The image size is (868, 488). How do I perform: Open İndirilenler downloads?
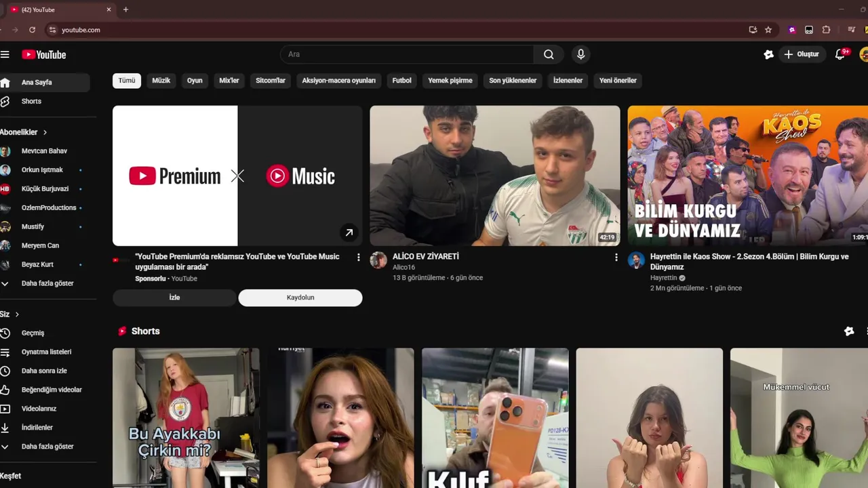(37, 428)
